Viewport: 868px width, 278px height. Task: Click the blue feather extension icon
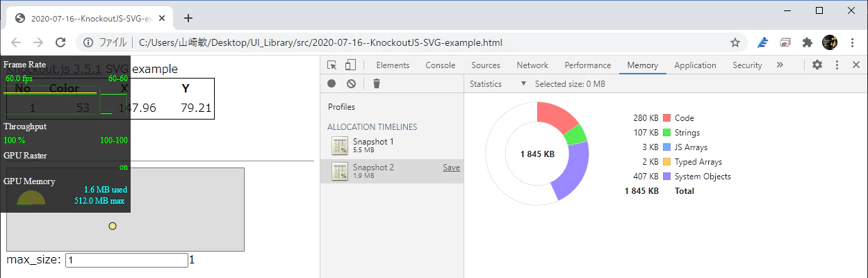(762, 42)
